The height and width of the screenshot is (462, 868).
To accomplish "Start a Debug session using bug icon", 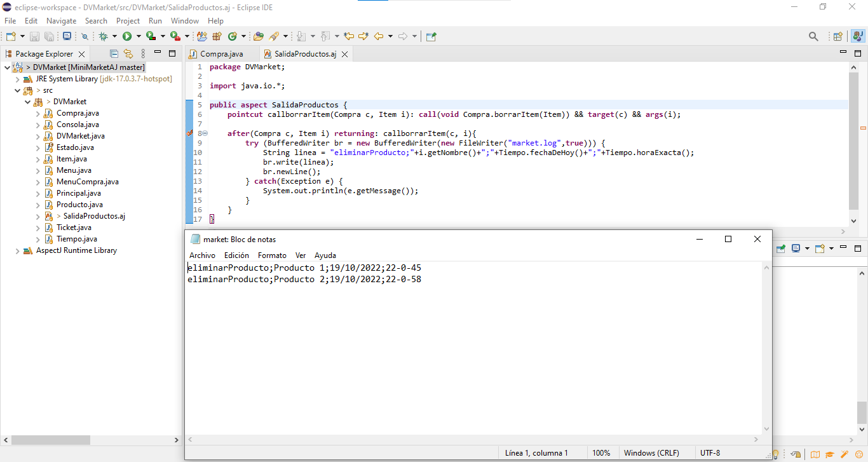I will [x=103, y=36].
